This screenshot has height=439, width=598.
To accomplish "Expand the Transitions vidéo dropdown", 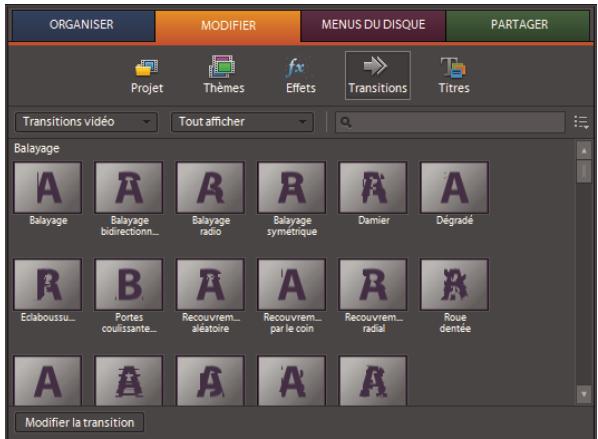I will point(86,122).
